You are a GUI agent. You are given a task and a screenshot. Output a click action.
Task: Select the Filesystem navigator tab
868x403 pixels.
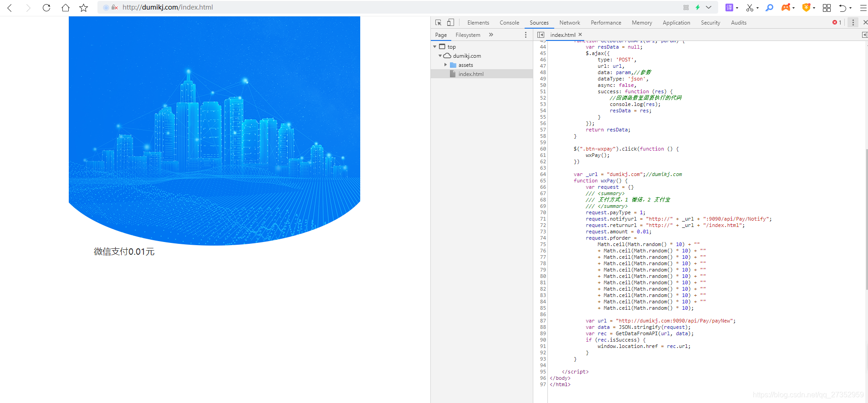coord(468,35)
